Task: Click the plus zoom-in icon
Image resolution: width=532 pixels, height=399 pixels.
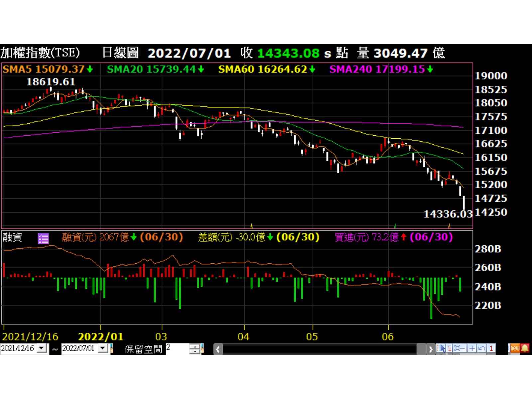Action: (x=472, y=348)
